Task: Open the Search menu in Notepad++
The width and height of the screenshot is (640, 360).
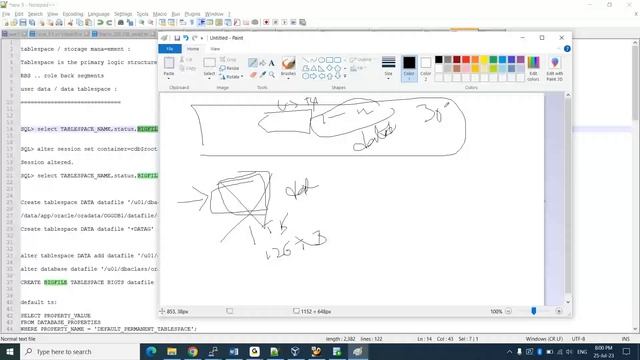Action: pyautogui.click(x=35, y=14)
